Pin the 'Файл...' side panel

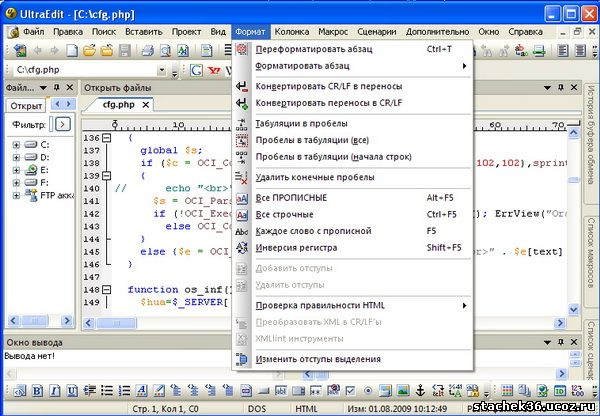[x=57, y=88]
